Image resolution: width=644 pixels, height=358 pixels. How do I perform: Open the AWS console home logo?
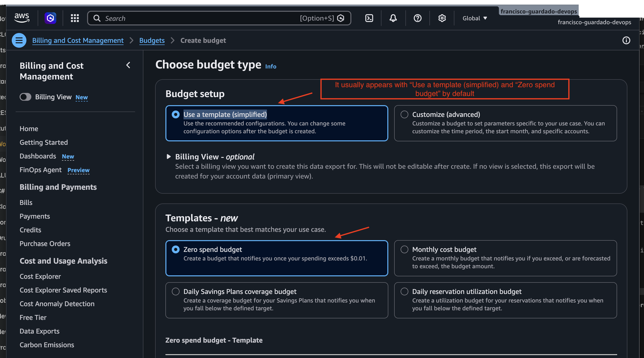pyautogui.click(x=22, y=18)
